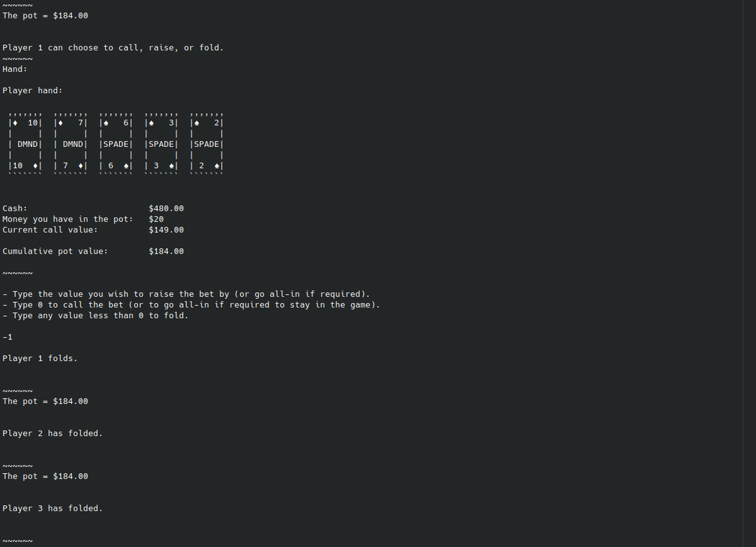This screenshot has width=756, height=547.
Task: Click 'Cumulative pot value:' label
Action: point(55,252)
